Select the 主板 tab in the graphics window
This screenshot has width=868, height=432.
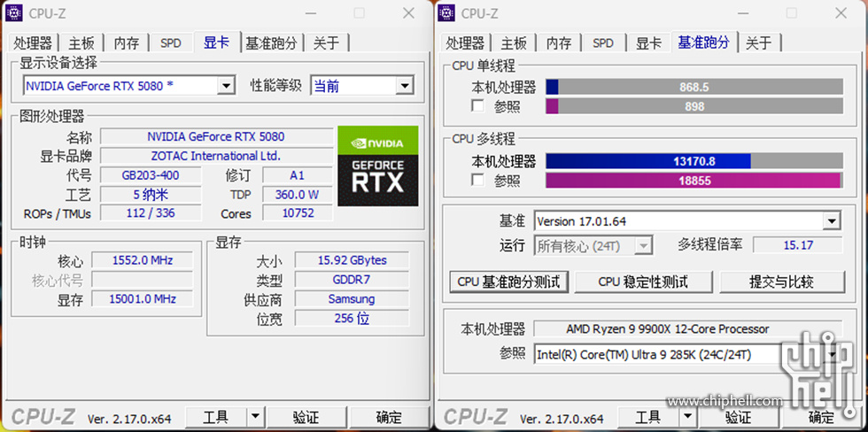coord(81,42)
